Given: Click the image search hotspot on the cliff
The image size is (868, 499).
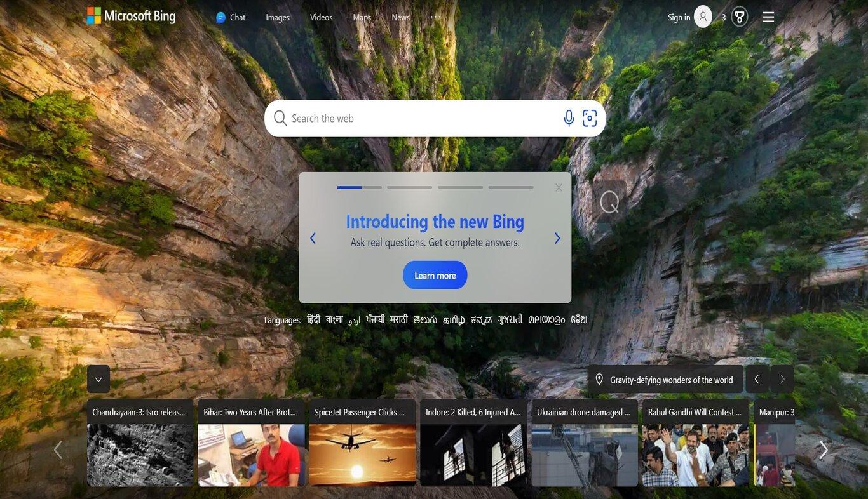Looking at the screenshot, I should [x=609, y=202].
